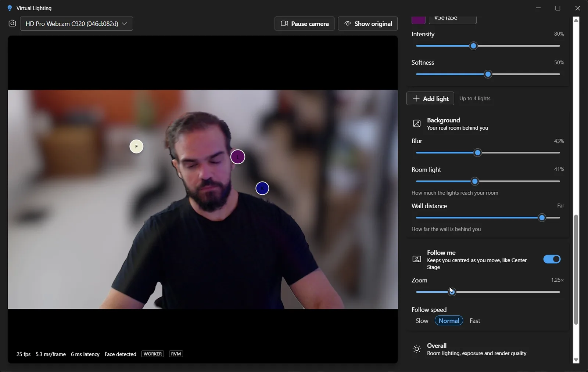This screenshot has height=372, width=588.
Task: Select Slow follow speed
Action: coord(422,321)
